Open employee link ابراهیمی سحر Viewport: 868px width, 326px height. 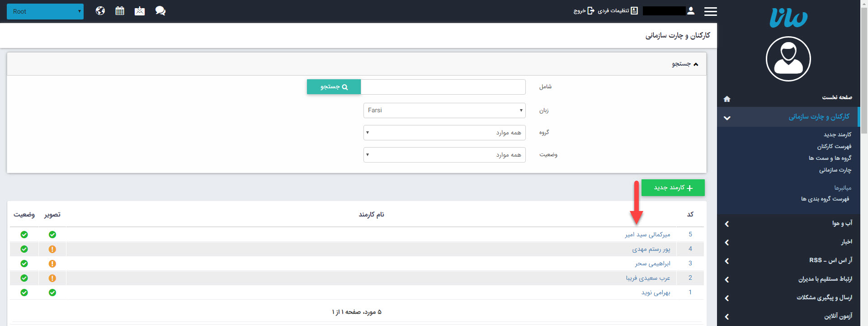pyautogui.click(x=652, y=264)
